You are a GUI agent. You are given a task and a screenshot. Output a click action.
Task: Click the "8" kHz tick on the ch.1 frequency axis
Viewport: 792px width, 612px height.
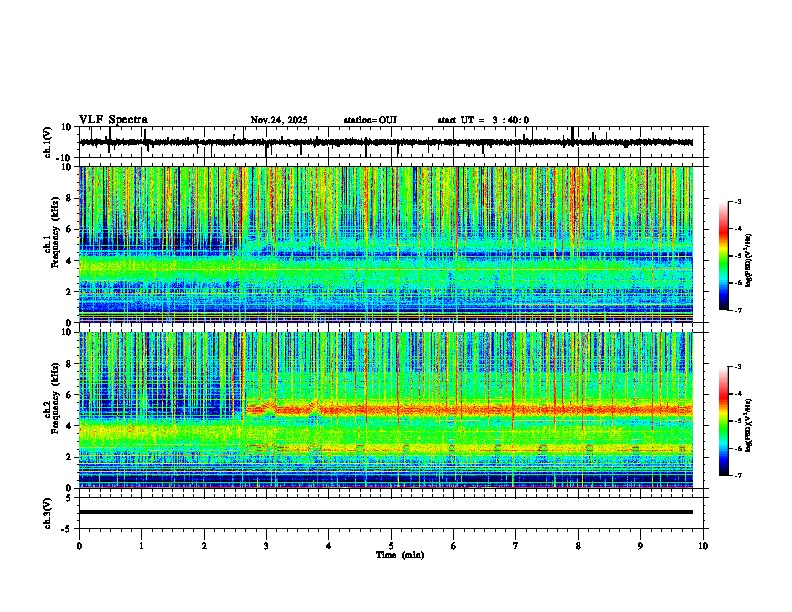[x=69, y=198]
